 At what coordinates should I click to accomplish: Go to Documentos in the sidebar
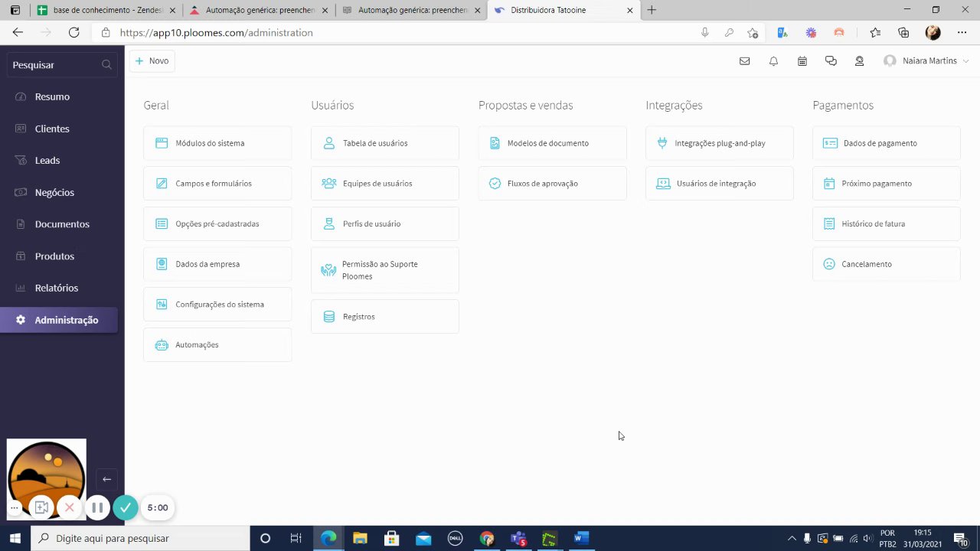tap(62, 224)
